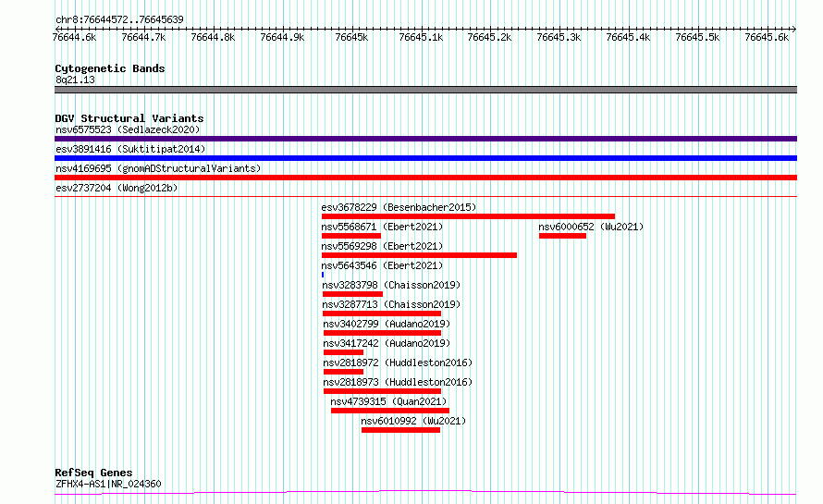Click the esv2737204 (Wong2012b) variant label
The image size is (823, 504).
(x=116, y=189)
